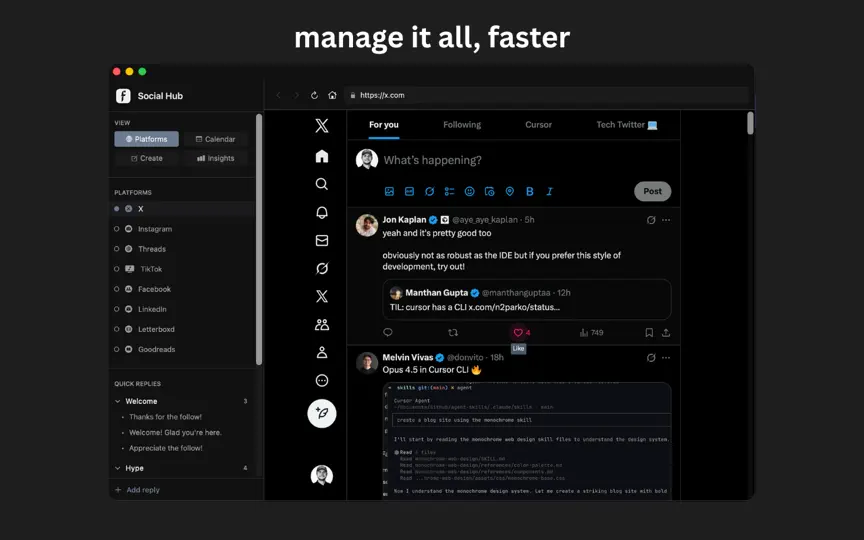Click Grok enhance icon in composer
This screenshot has height=540, width=864.
(x=429, y=191)
